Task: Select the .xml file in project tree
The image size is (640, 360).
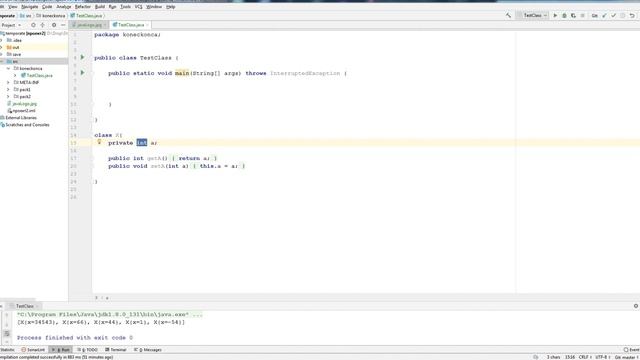Action: (x=22, y=111)
